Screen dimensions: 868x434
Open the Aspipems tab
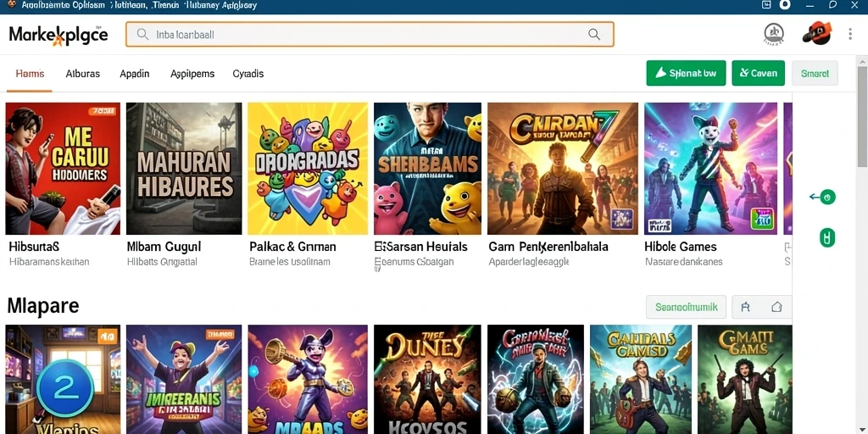(x=192, y=74)
